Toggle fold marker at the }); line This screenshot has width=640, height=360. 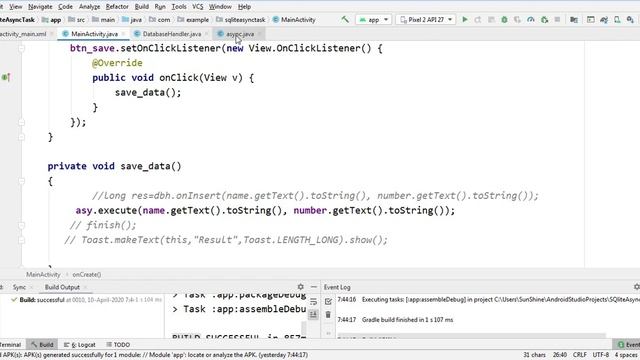(x=22, y=122)
